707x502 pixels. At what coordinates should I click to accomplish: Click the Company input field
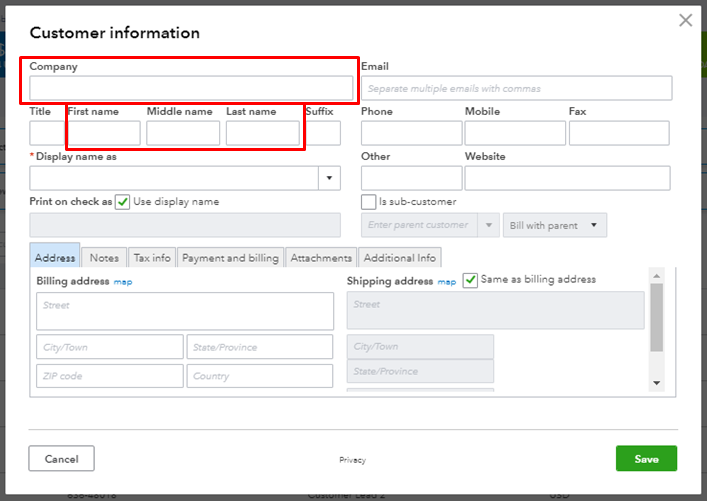tap(191, 88)
